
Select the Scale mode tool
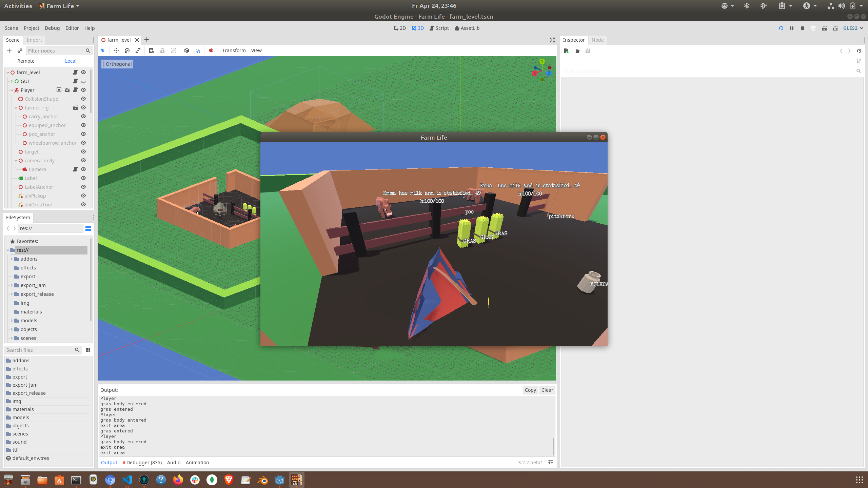(x=138, y=50)
